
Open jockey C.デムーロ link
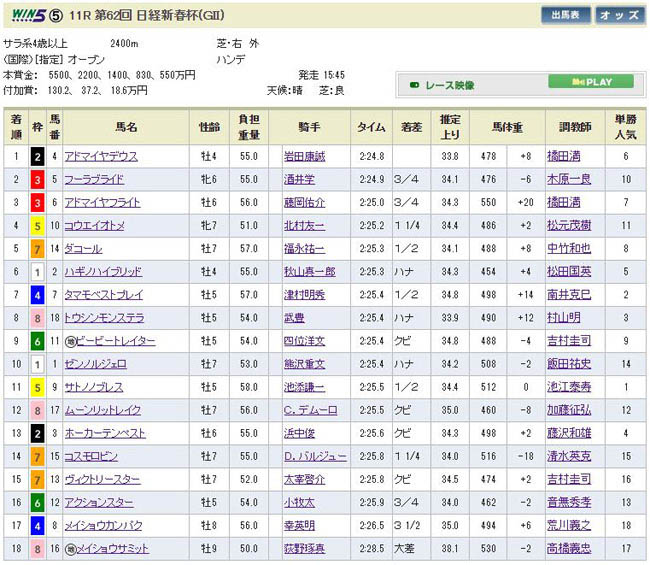309,410
